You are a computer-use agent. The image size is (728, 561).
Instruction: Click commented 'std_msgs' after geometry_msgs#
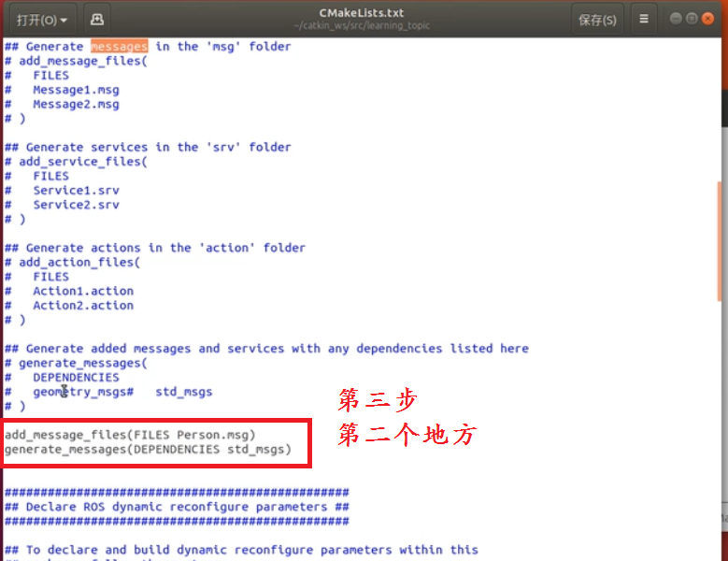(x=184, y=392)
